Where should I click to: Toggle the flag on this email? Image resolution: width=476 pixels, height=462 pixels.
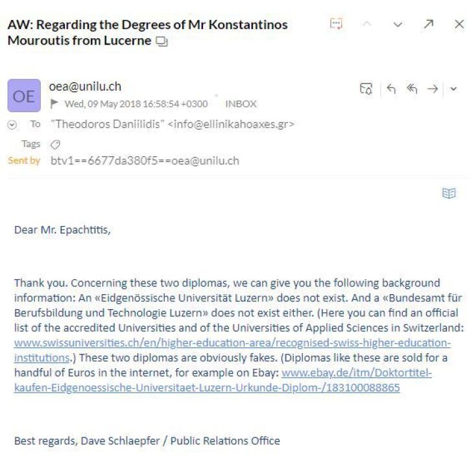pos(55,104)
